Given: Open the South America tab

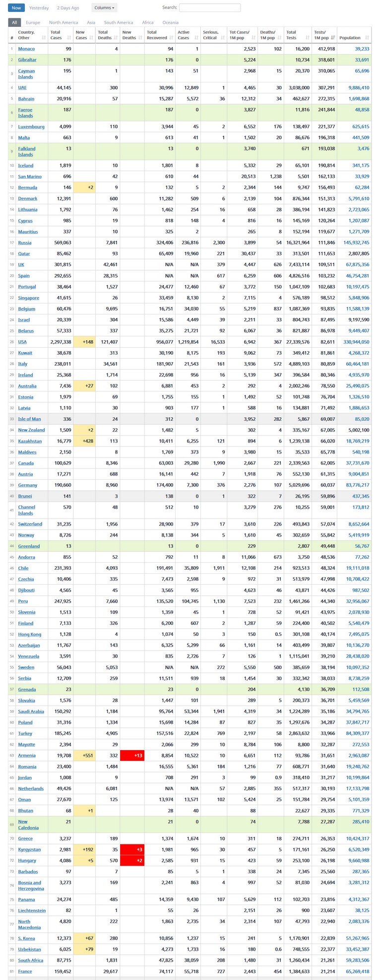Looking at the screenshot, I should coord(118,22).
